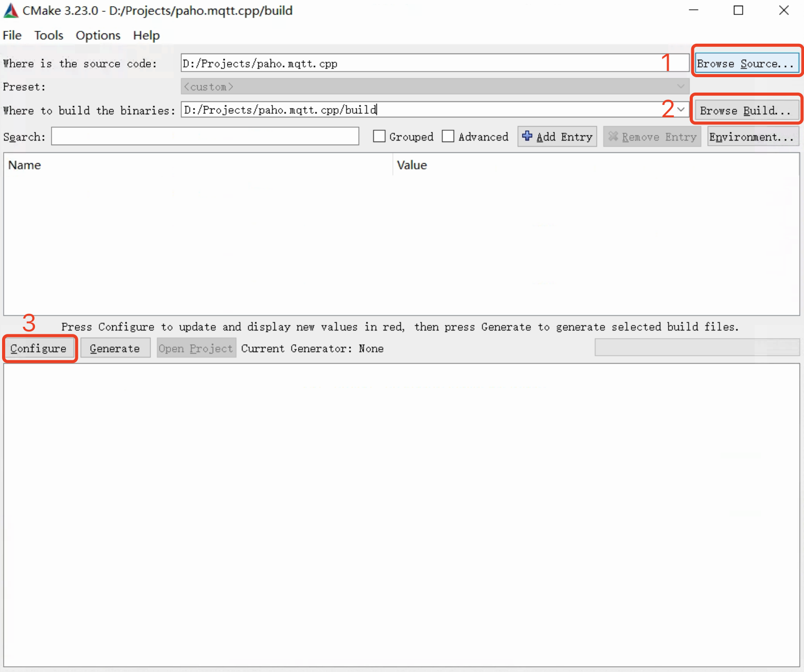804x672 pixels.
Task: Minimize the CMake window
Action: (694, 10)
